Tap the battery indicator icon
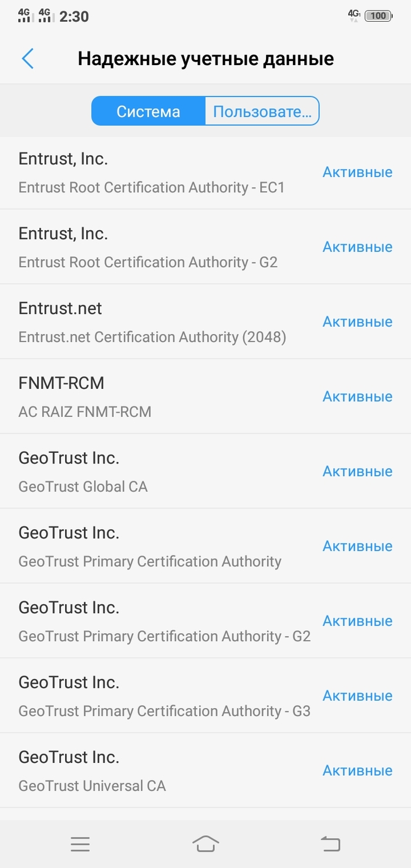411x868 pixels. click(x=378, y=16)
